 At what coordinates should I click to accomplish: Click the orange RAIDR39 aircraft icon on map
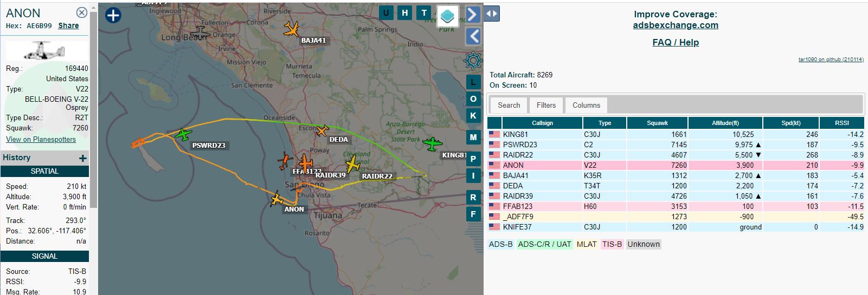click(306, 162)
